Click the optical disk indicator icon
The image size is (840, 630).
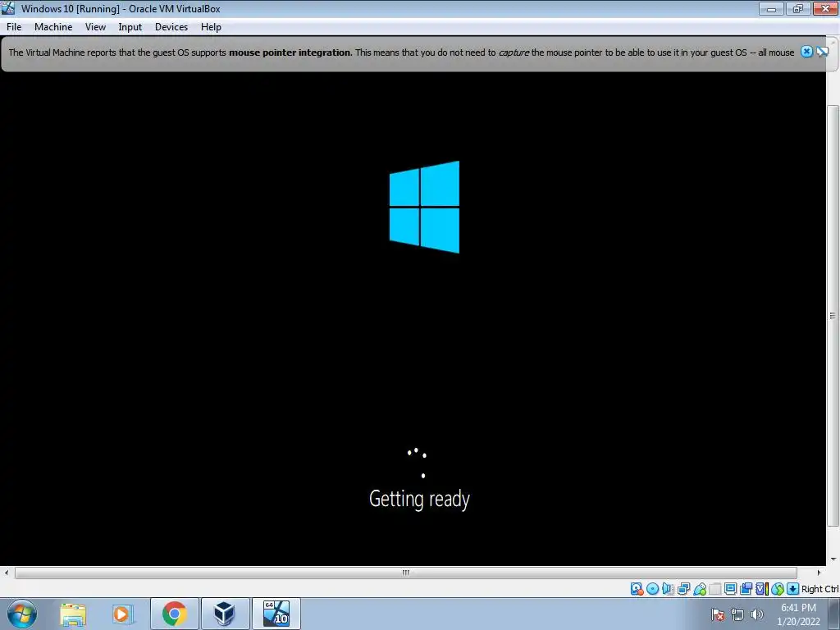pyautogui.click(x=652, y=589)
